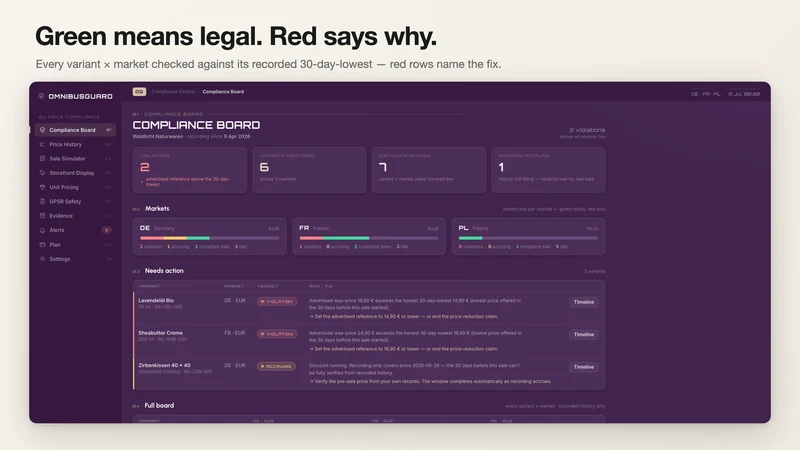Open the Variants Monitored card showing 6

pyautogui.click(x=309, y=170)
